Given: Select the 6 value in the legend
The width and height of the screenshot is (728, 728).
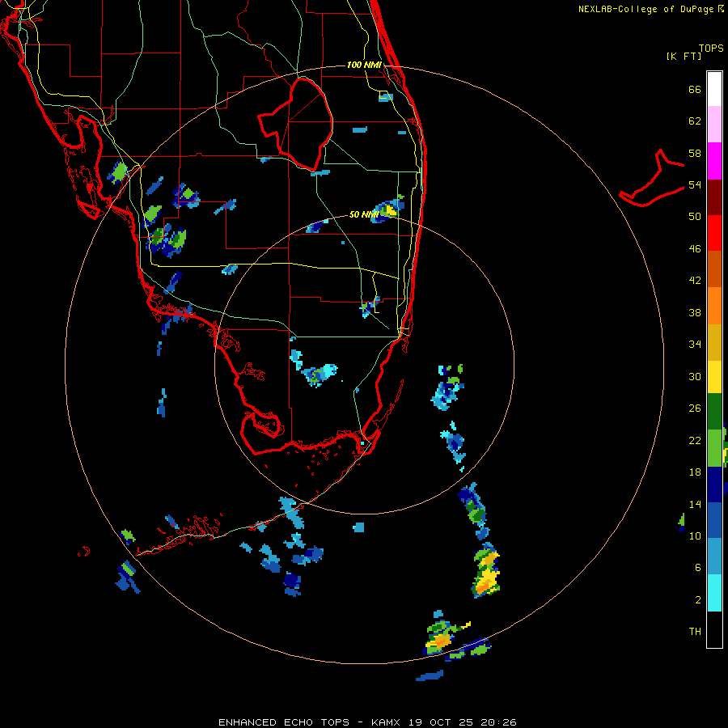Looking at the screenshot, I should coord(698,568).
